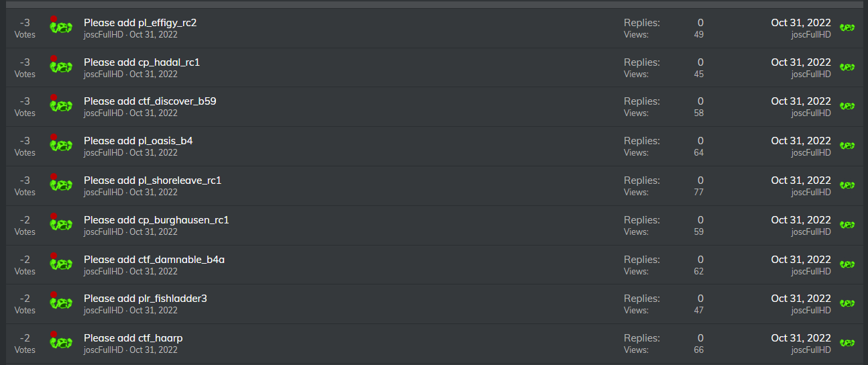Click small last-poster avatar in ctf_haarp row
Viewport: 868px width, 365px height.
coord(847,344)
